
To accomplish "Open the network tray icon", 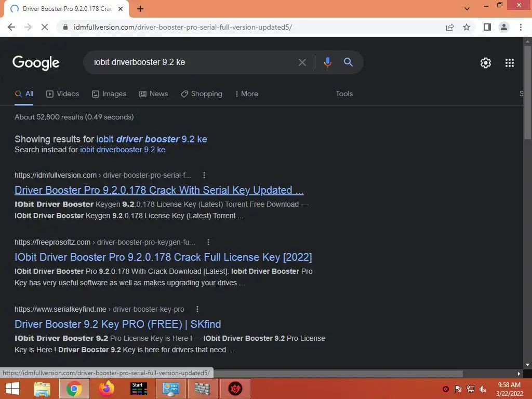I will point(470,389).
